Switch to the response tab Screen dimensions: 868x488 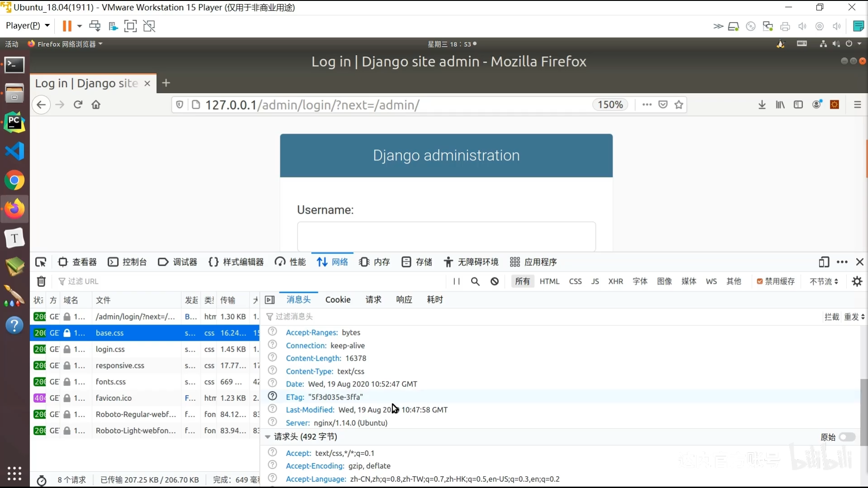click(404, 300)
